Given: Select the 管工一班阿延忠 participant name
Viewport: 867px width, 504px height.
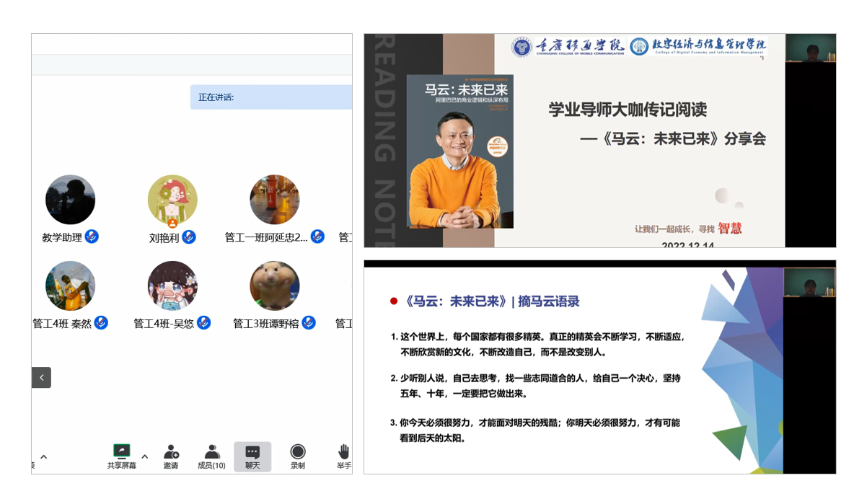Looking at the screenshot, I should coord(266,237).
